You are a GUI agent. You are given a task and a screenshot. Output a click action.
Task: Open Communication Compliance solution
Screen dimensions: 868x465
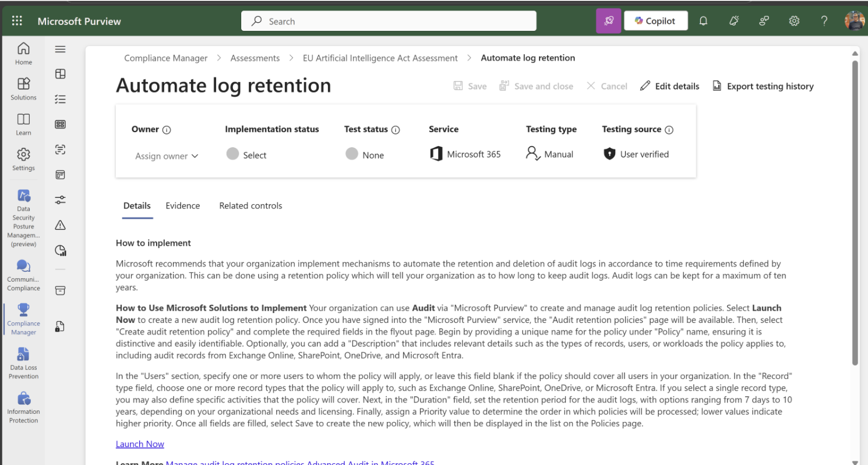[x=23, y=275]
